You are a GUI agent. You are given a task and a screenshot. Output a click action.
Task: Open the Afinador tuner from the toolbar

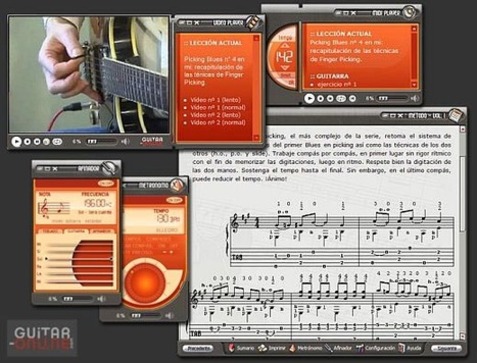tap(339, 348)
